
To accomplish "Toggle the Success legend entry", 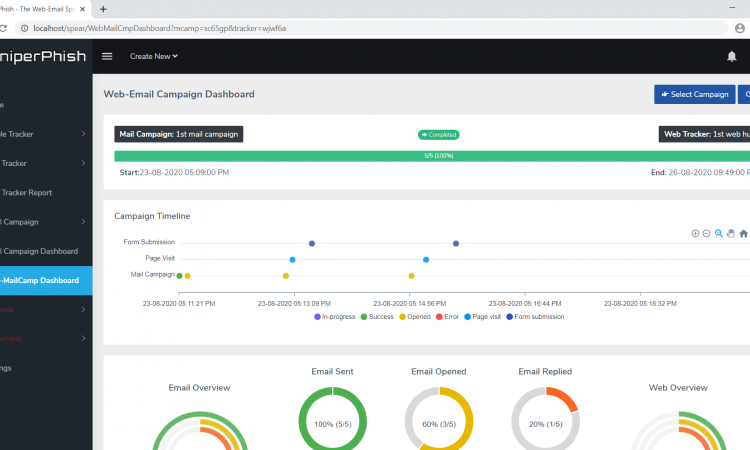I will coord(377,317).
